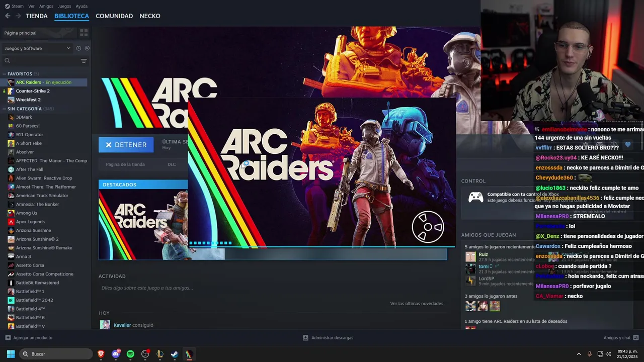Toggle the ready-to-play filter icon
644x362 pixels.
tap(87, 48)
